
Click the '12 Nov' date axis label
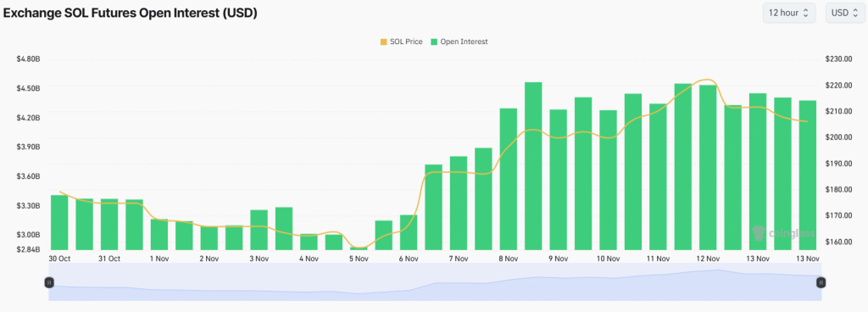708,259
